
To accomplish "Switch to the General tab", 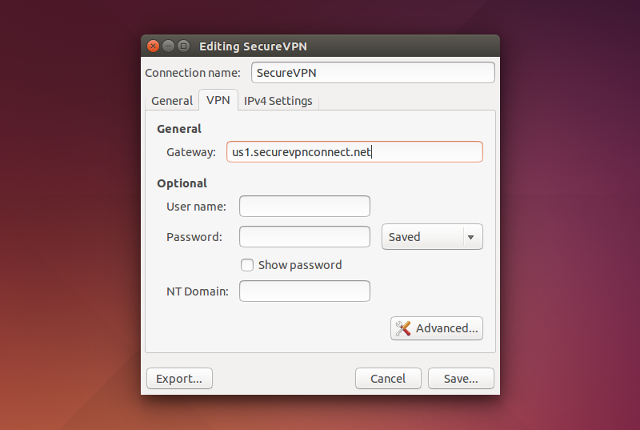I will coord(172,101).
